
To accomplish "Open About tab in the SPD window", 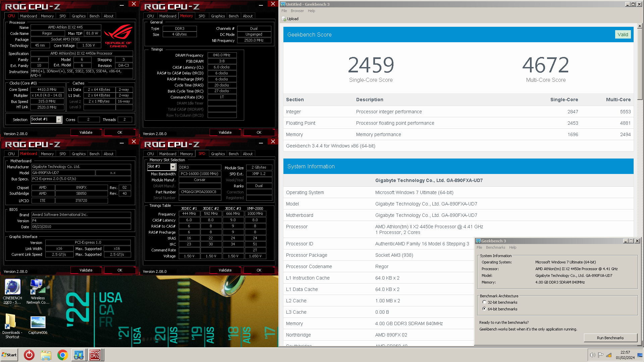I will point(248,154).
